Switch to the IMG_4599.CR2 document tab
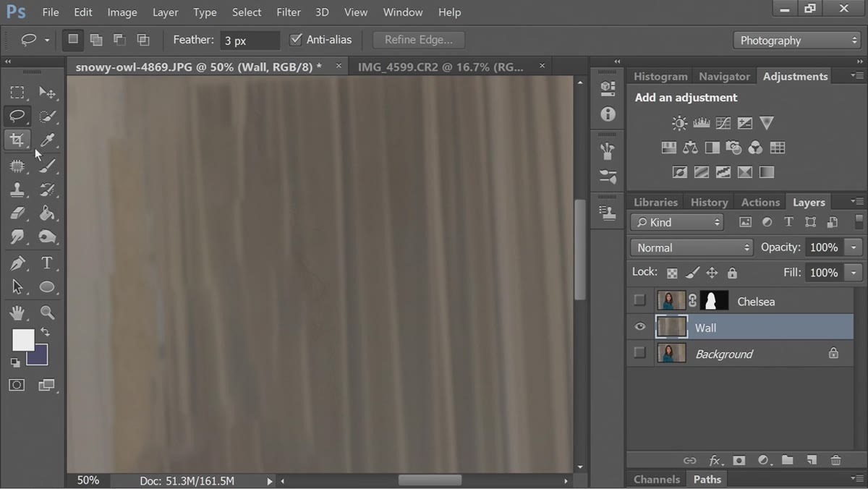This screenshot has height=489, width=868. (x=441, y=67)
